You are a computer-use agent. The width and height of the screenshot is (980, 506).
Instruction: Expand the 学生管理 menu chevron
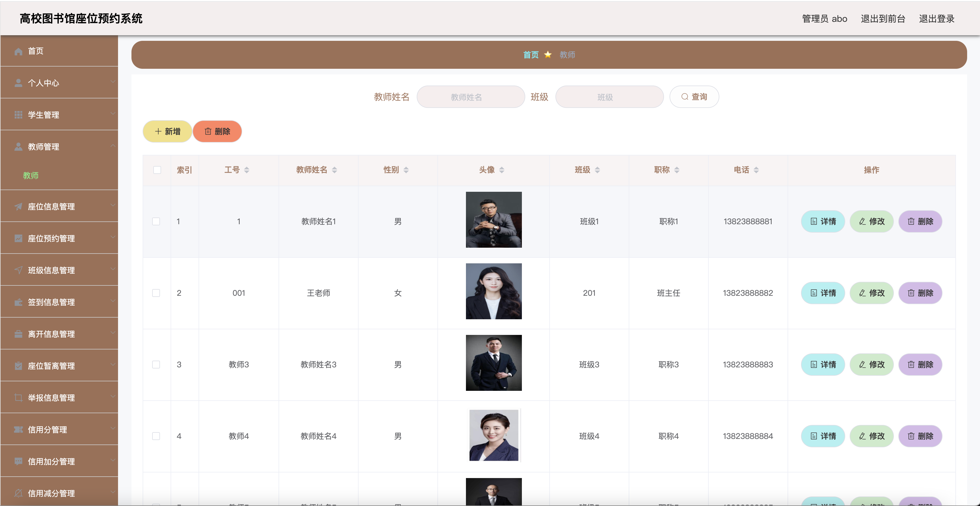[x=113, y=113]
